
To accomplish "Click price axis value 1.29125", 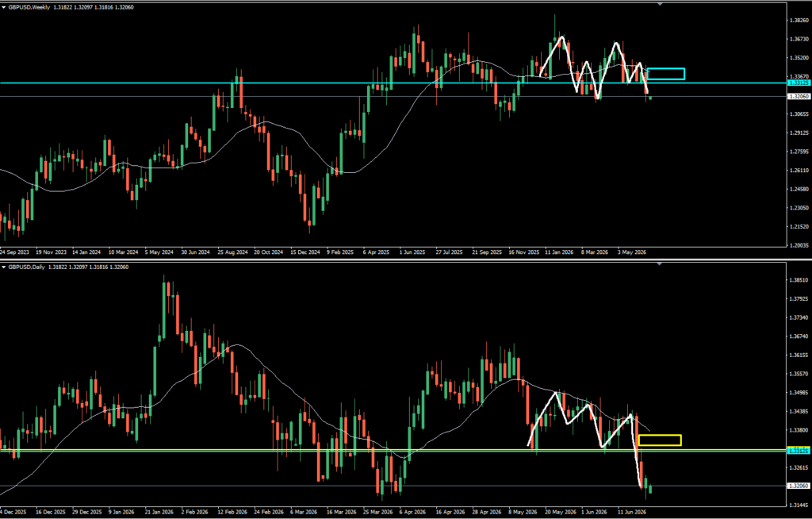I will click(x=799, y=133).
